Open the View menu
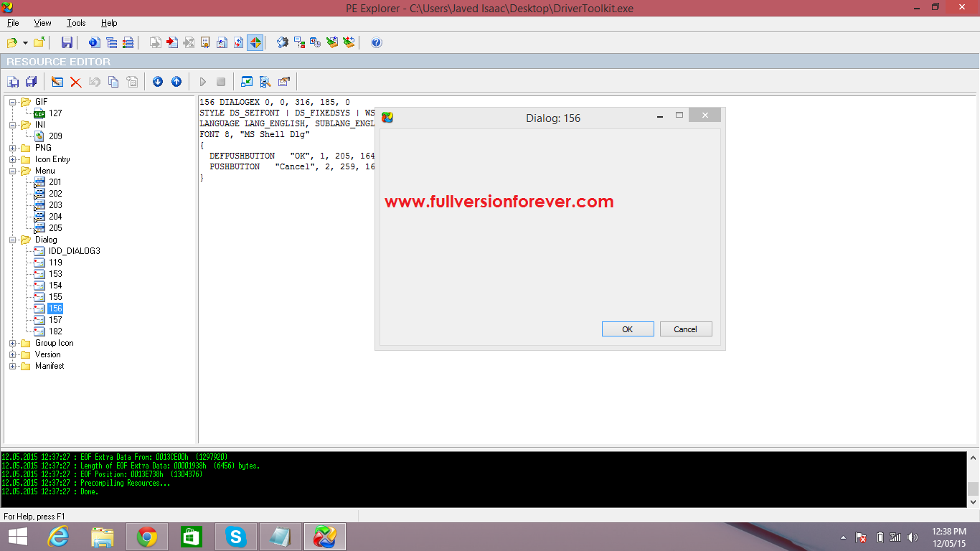Screen dimensions: 980x551 (x=43, y=23)
